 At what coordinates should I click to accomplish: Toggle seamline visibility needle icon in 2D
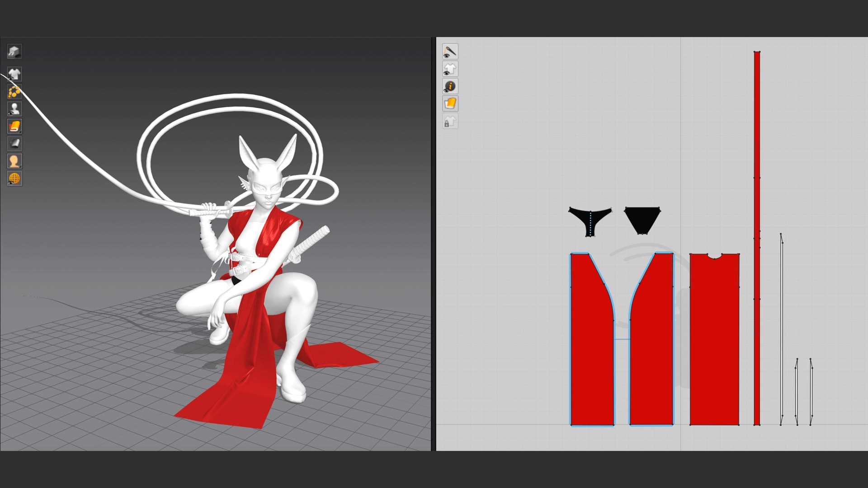[450, 52]
